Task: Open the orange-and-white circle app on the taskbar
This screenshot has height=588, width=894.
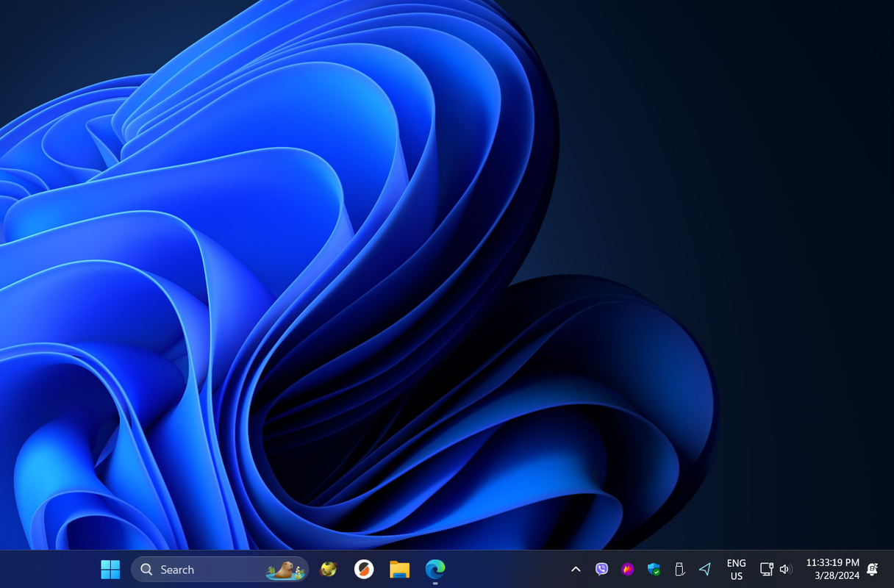Action: [364, 569]
